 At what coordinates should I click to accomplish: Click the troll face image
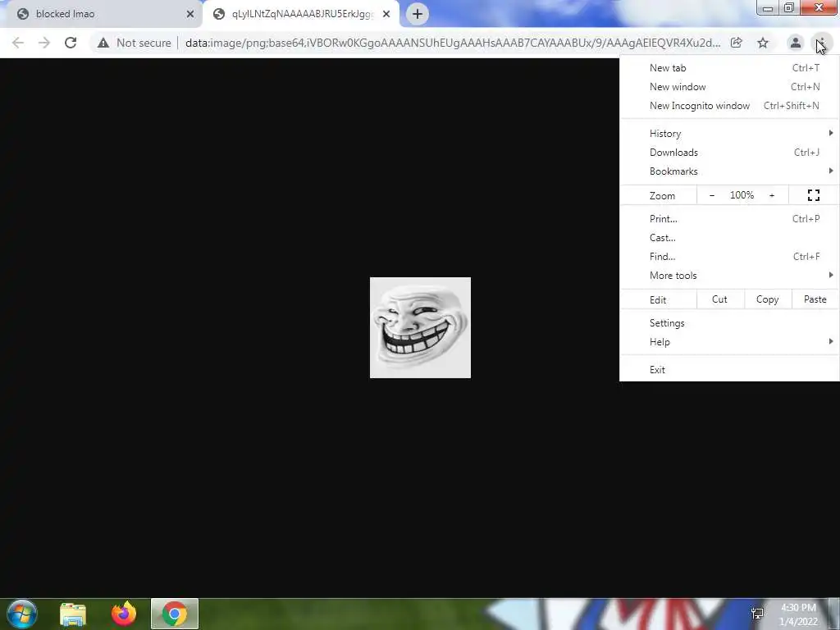click(x=420, y=327)
